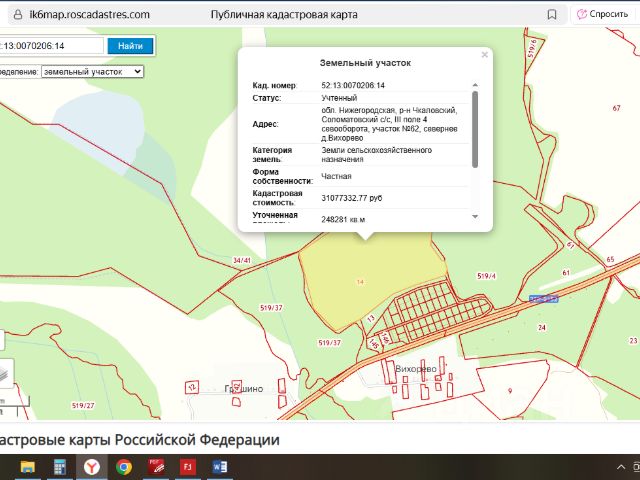This screenshot has width=640, height=480.
Task: Click the site lock icon in address bar
Action: pos(18,15)
